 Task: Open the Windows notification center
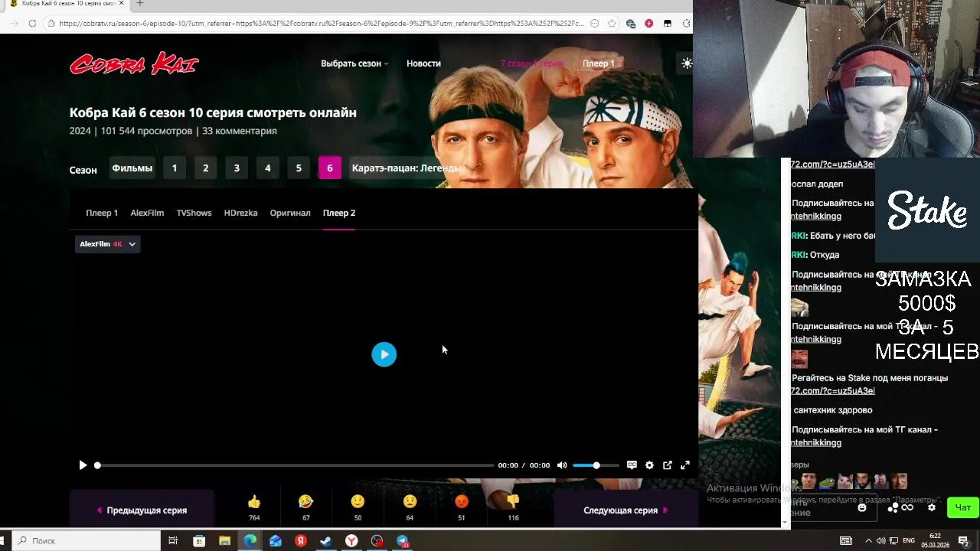click(964, 541)
